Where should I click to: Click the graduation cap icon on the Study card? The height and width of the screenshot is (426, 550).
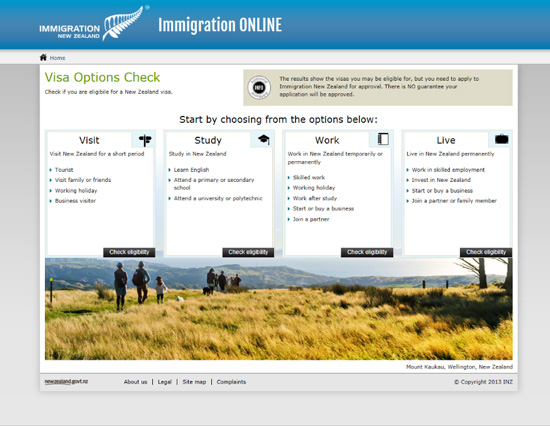point(264,139)
